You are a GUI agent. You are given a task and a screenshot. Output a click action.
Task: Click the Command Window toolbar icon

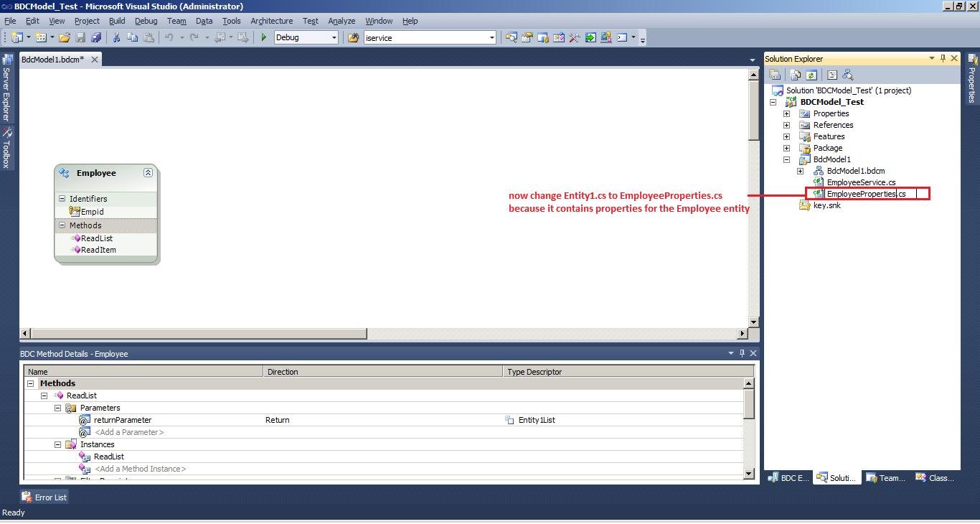tap(623, 37)
